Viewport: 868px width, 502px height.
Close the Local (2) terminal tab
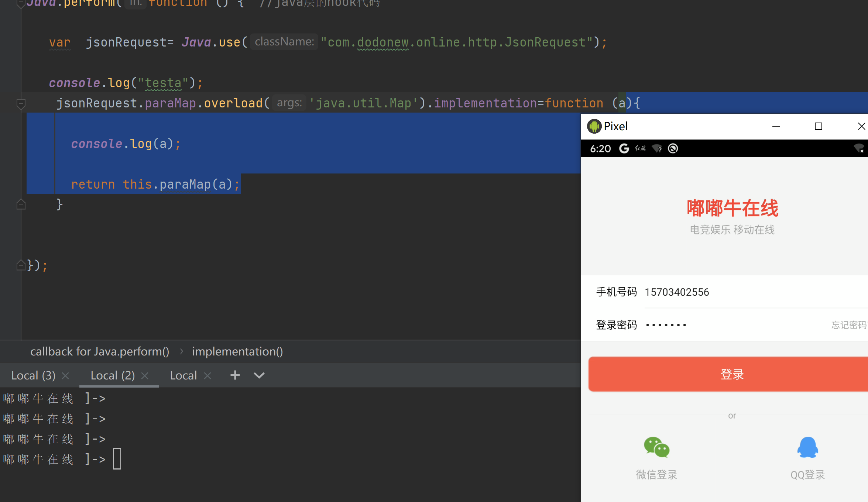coord(145,375)
